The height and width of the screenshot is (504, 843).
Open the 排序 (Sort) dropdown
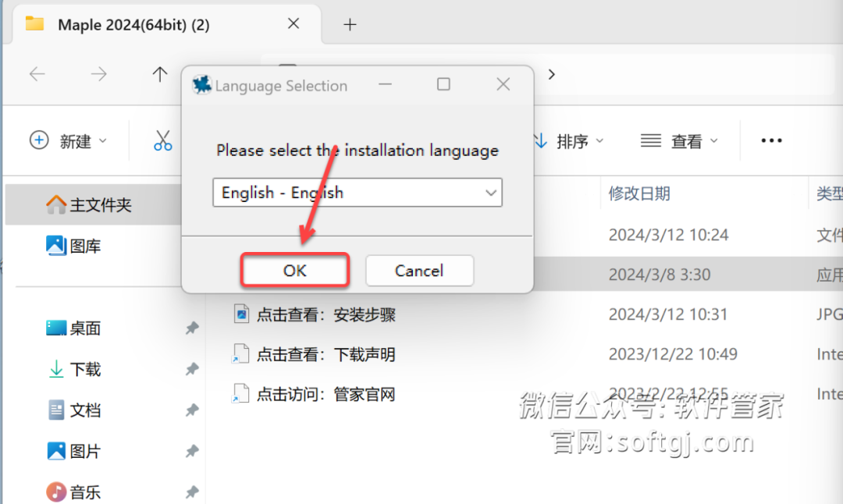coord(570,140)
